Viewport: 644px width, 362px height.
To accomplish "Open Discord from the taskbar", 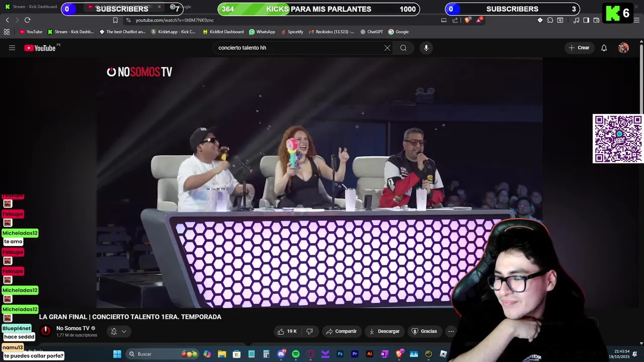I will pyautogui.click(x=281, y=354).
